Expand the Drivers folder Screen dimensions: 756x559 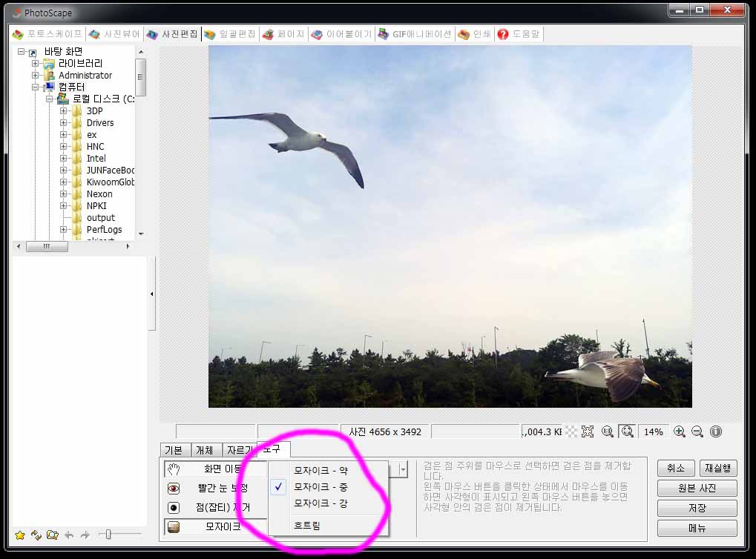(x=63, y=123)
